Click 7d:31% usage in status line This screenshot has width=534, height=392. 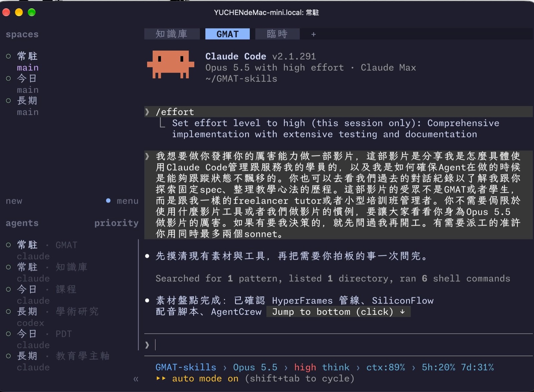pyautogui.click(x=477, y=367)
